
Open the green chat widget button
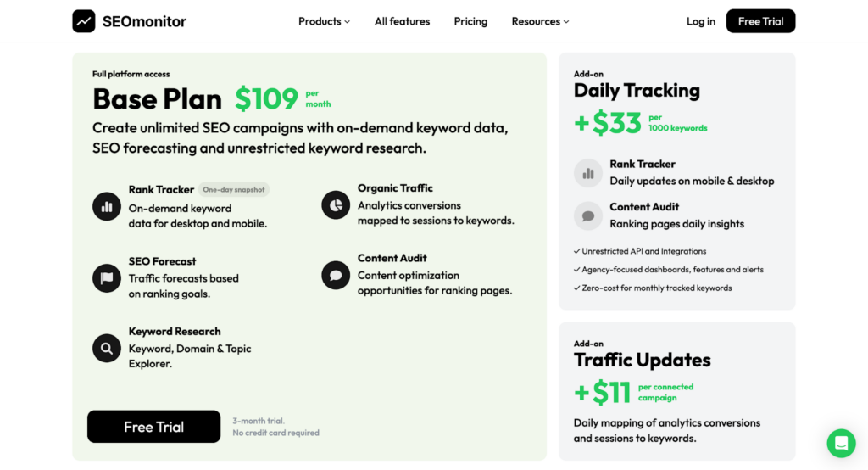click(x=841, y=443)
